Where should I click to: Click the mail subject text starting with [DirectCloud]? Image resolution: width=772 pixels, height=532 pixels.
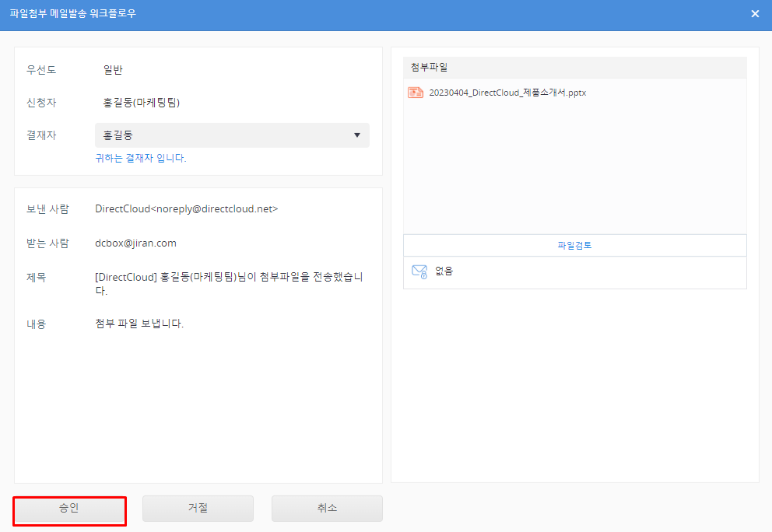229,284
